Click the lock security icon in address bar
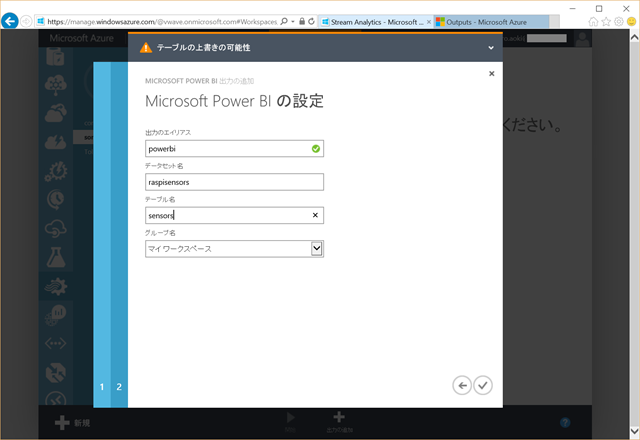This screenshot has height=440, width=640. [x=302, y=21]
